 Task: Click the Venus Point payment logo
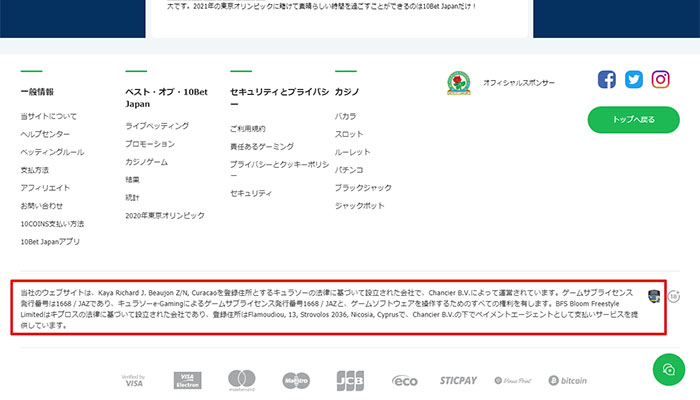point(513,381)
